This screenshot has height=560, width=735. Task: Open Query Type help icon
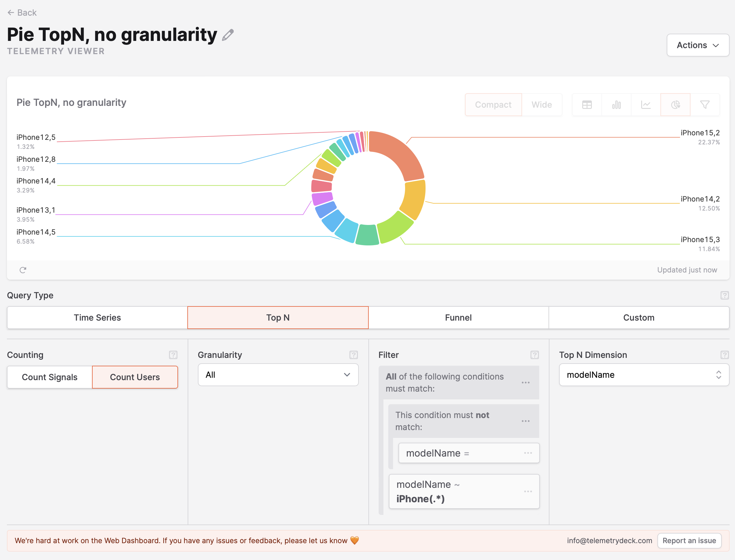724,295
